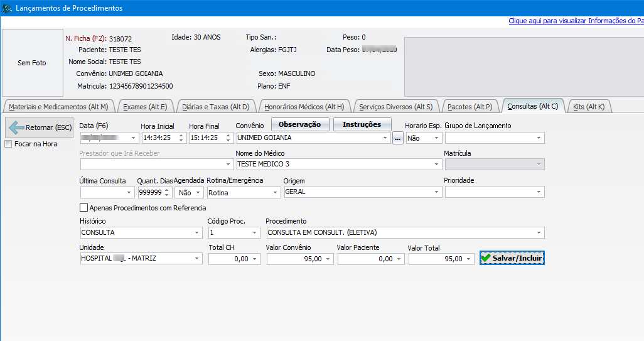Open the Horario Esp. dropdown
The width and height of the screenshot is (644, 341).
click(437, 138)
